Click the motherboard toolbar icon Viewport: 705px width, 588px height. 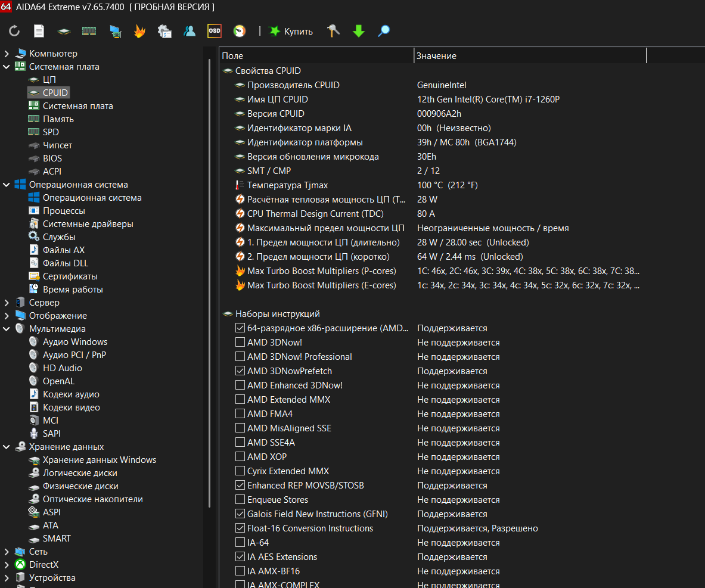[x=64, y=32]
